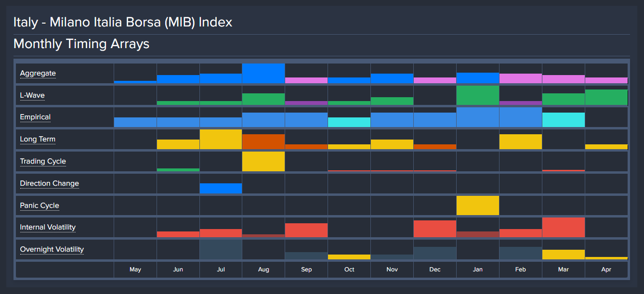Open the Internal Volatility row label link
The image size is (644, 294).
click(48, 227)
